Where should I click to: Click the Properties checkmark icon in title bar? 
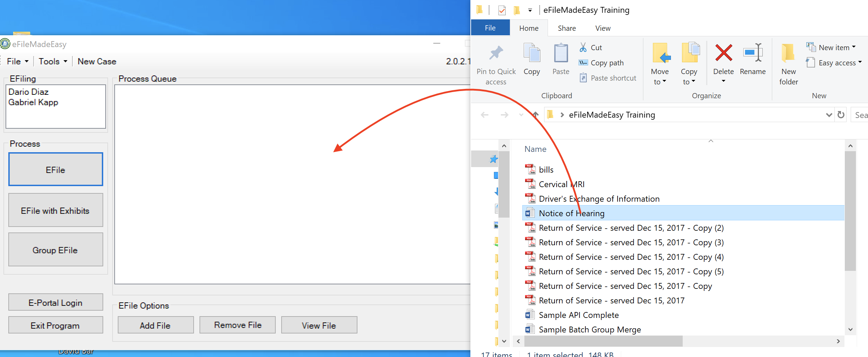pyautogui.click(x=502, y=10)
